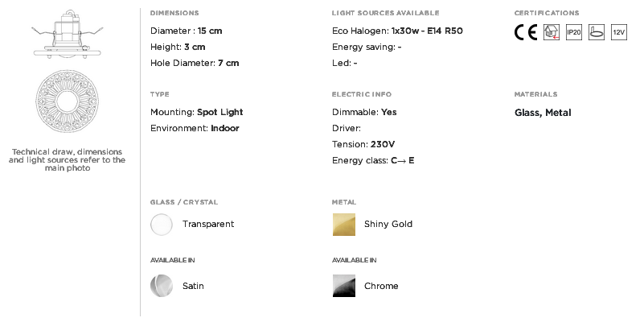Click the Satin glass label
The width and height of the screenshot is (644, 322).
[193, 286]
